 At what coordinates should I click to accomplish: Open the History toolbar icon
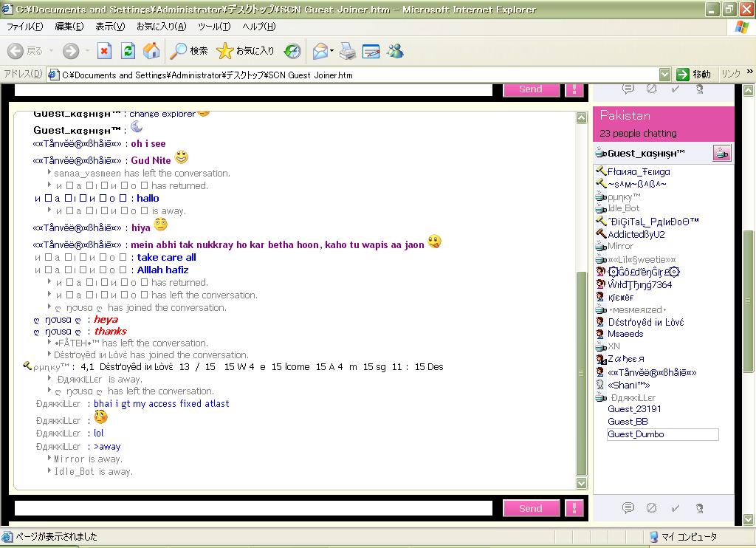(292, 51)
